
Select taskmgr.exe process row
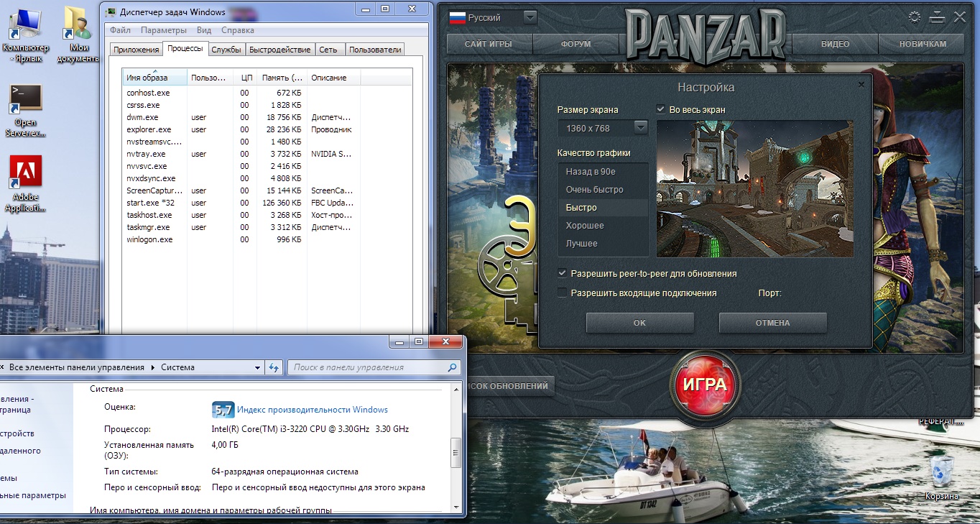pyautogui.click(x=267, y=227)
